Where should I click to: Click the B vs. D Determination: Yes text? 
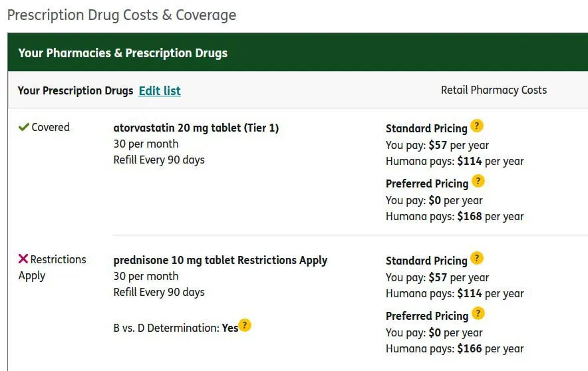(x=176, y=328)
